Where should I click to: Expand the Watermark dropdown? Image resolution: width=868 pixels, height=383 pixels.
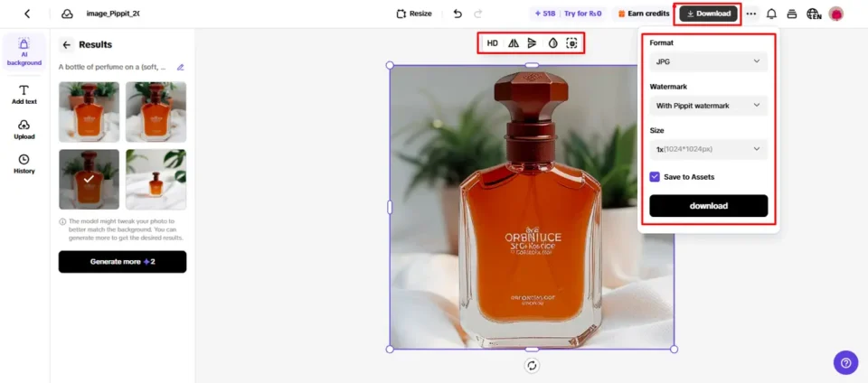[x=708, y=106]
